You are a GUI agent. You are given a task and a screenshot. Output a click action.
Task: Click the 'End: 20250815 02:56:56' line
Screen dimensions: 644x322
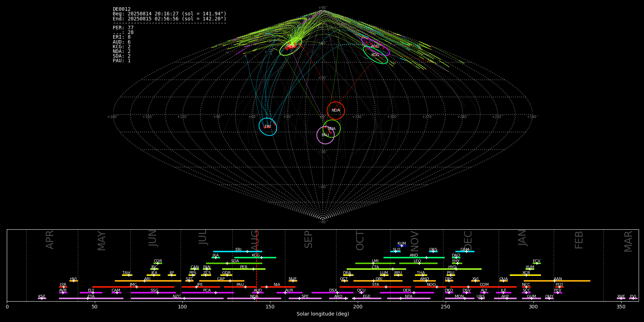[170, 19]
